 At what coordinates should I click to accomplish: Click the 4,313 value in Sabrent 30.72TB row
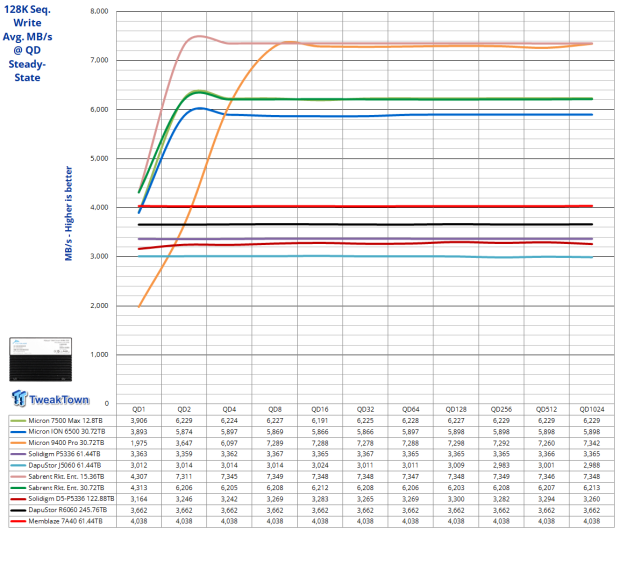tap(139, 488)
